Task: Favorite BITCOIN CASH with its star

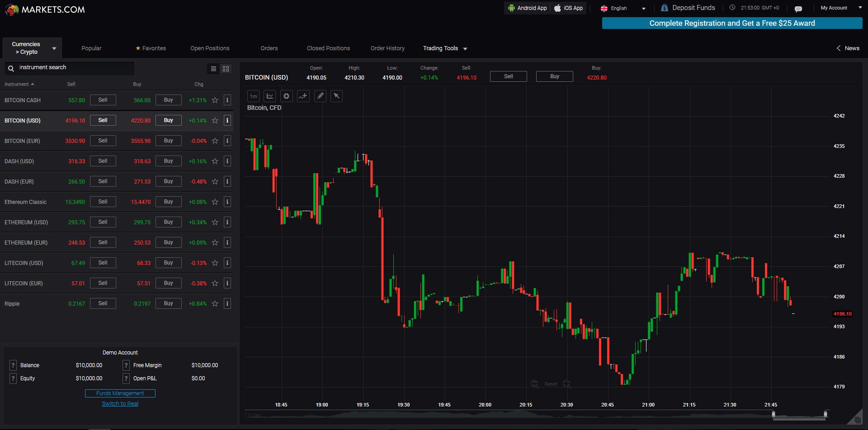Action: coord(215,100)
